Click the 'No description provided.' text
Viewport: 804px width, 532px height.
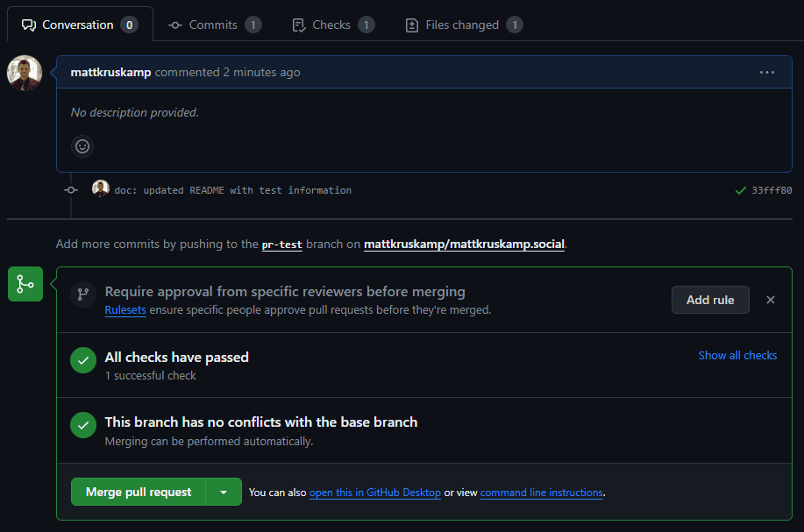[x=134, y=112]
